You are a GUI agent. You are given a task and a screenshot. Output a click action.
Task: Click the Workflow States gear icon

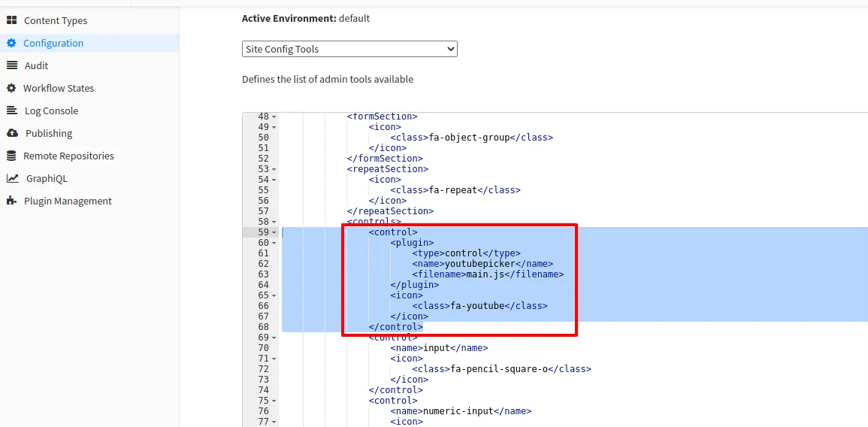tap(11, 88)
